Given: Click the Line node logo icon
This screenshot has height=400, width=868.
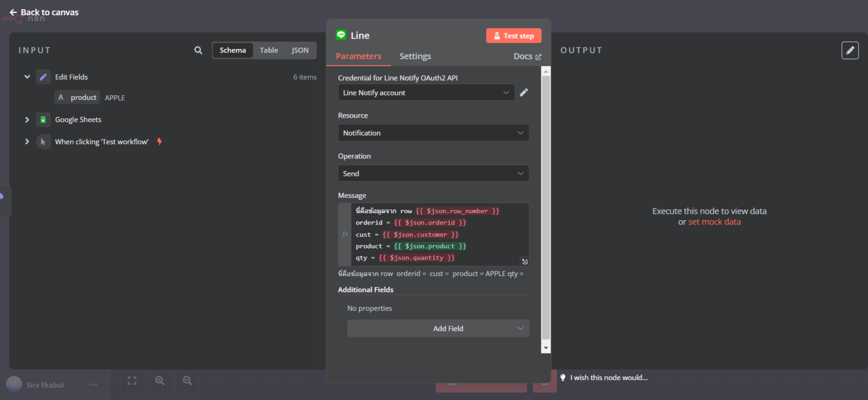Looking at the screenshot, I should [341, 35].
